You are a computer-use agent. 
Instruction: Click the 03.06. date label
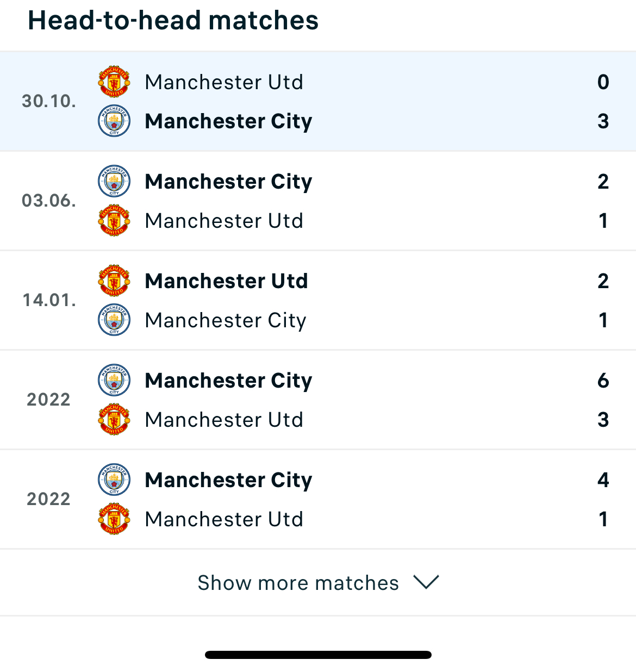pyautogui.click(x=49, y=201)
